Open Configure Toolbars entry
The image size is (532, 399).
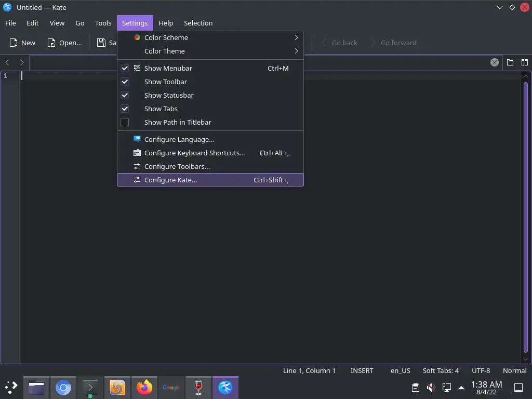coord(210,167)
